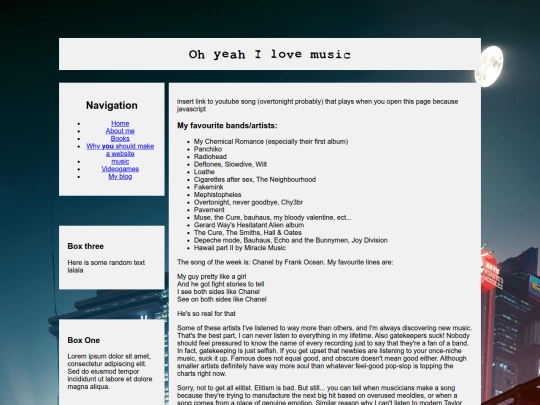Select the music navigation link

(120, 161)
